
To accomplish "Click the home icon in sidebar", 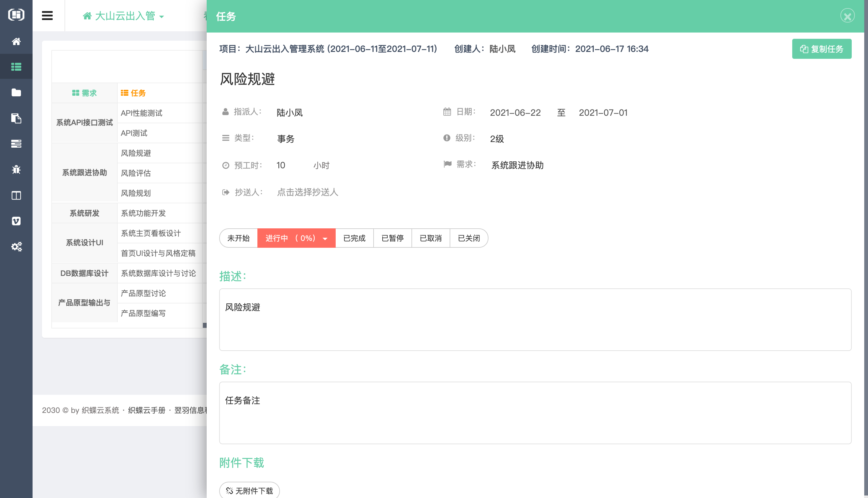I will click(16, 41).
